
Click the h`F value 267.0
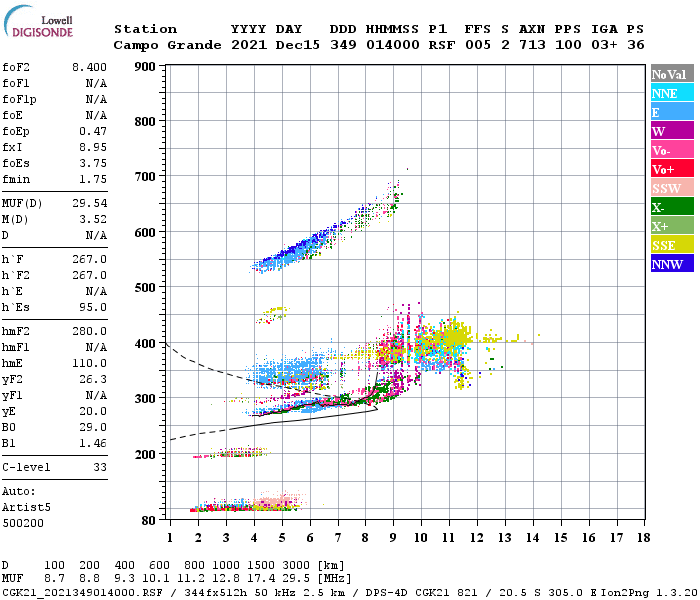click(x=89, y=259)
